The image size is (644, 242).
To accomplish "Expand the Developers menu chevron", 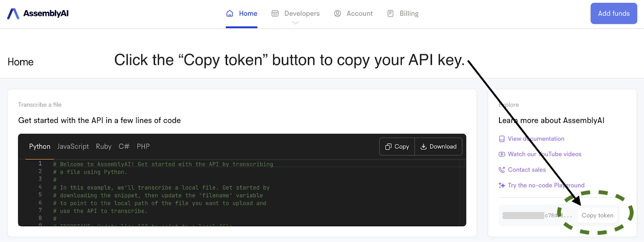I will pos(295,23).
